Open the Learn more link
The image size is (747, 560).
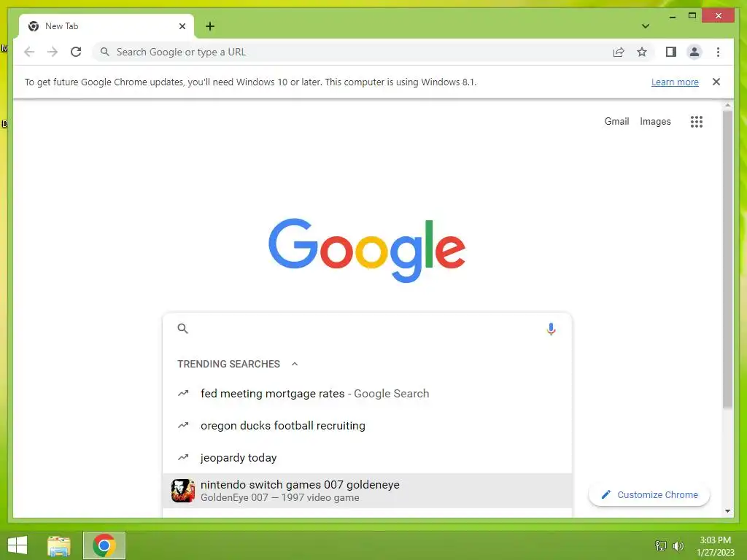click(x=675, y=82)
